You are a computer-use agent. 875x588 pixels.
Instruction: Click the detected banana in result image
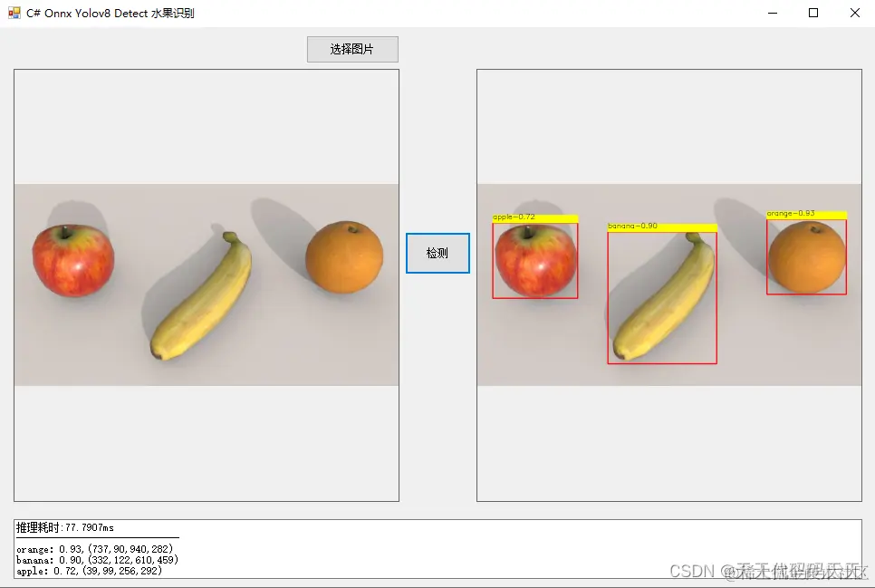[662, 298]
